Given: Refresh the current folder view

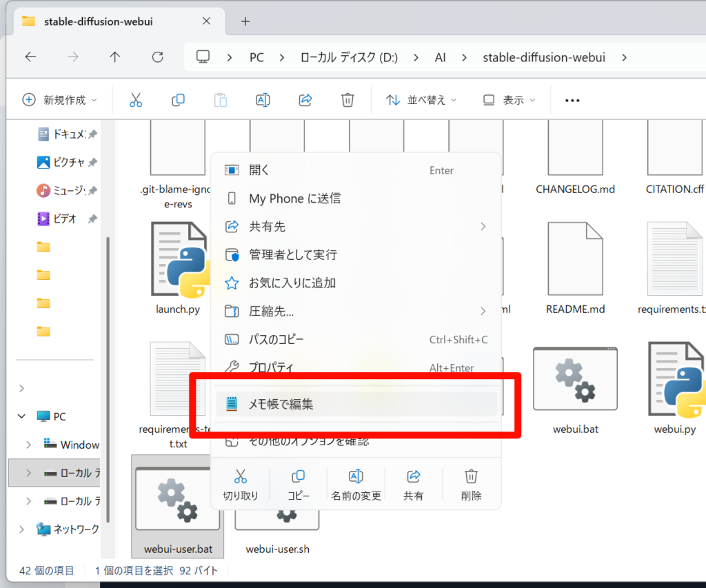Looking at the screenshot, I should click(x=158, y=57).
